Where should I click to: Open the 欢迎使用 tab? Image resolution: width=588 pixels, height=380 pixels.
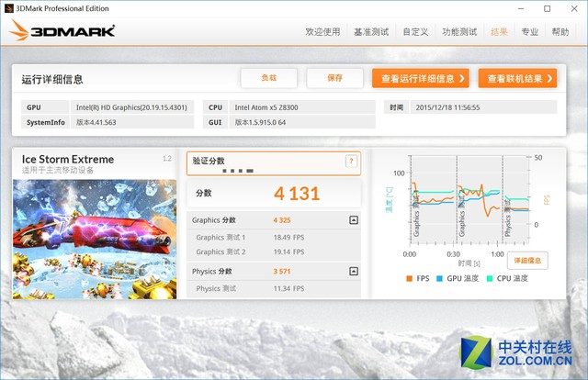(x=322, y=32)
